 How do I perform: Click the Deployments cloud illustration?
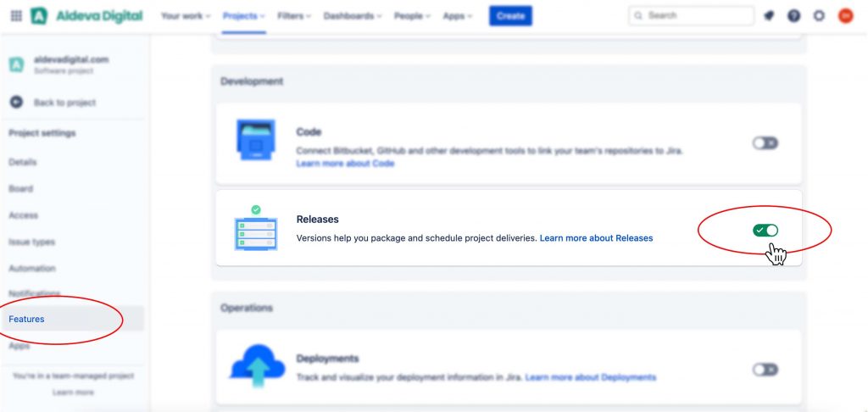258,365
